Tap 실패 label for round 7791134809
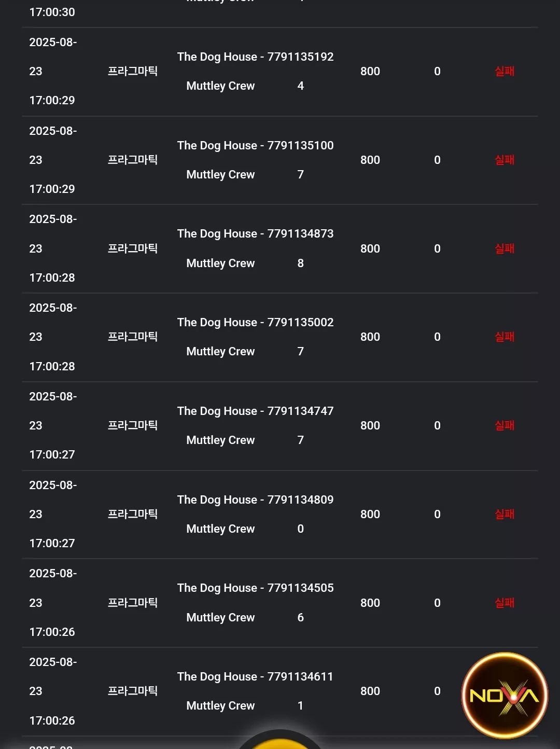 pos(505,514)
